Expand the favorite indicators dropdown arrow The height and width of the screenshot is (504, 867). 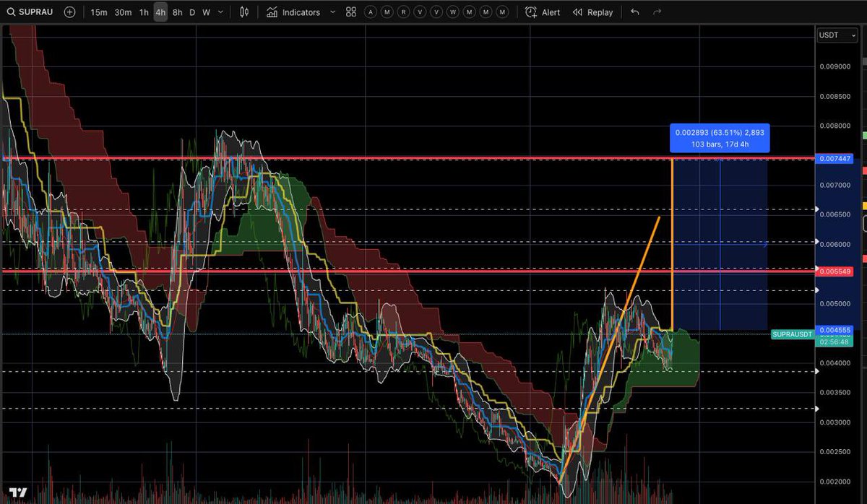tap(332, 12)
